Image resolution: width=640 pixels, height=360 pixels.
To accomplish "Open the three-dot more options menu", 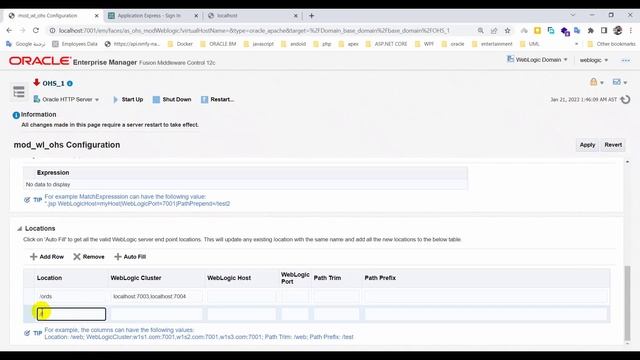I will [x=626, y=60].
